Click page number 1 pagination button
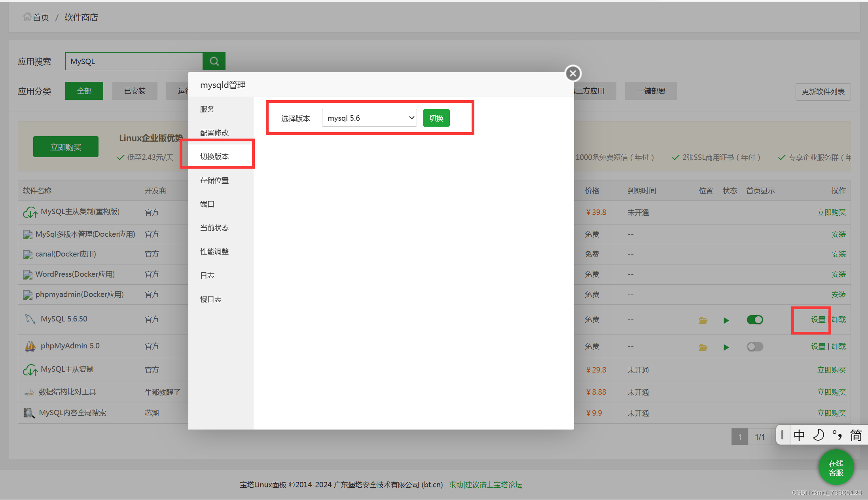This screenshot has height=500, width=868. click(739, 437)
